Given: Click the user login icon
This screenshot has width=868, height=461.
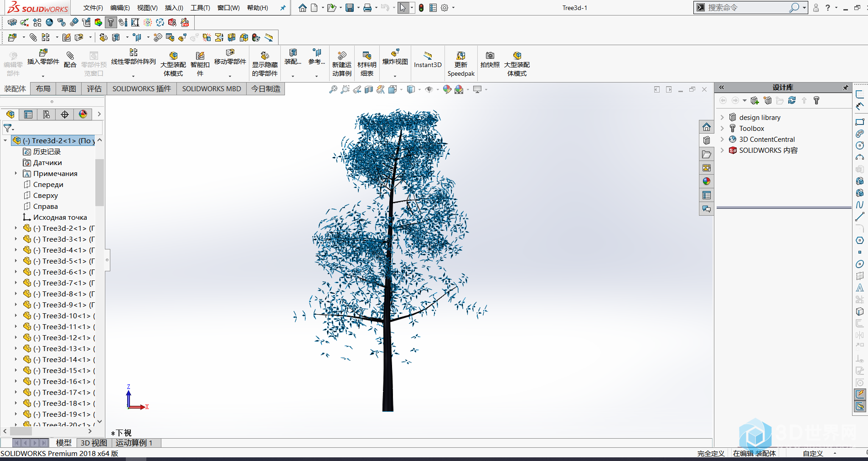Looking at the screenshot, I should coord(816,8).
